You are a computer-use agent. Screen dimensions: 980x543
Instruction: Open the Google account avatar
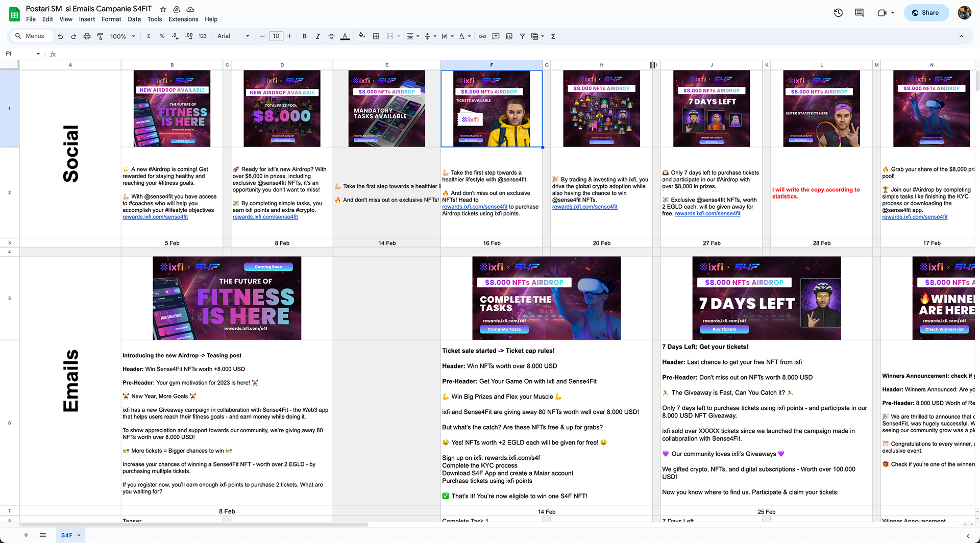964,13
